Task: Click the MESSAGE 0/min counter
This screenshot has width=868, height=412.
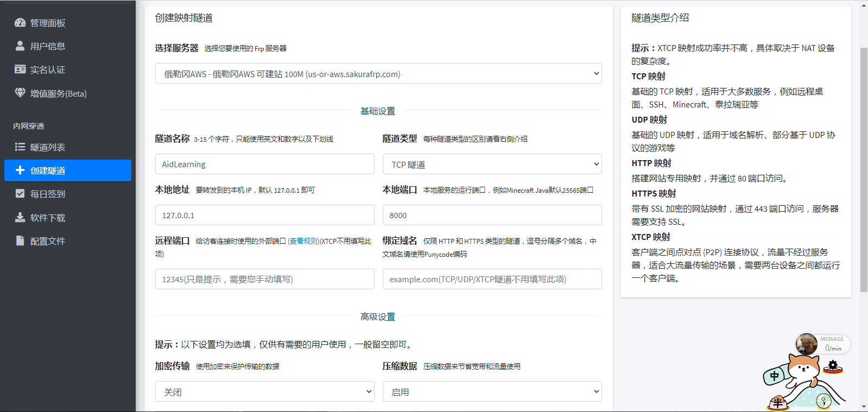Action: (x=833, y=344)
